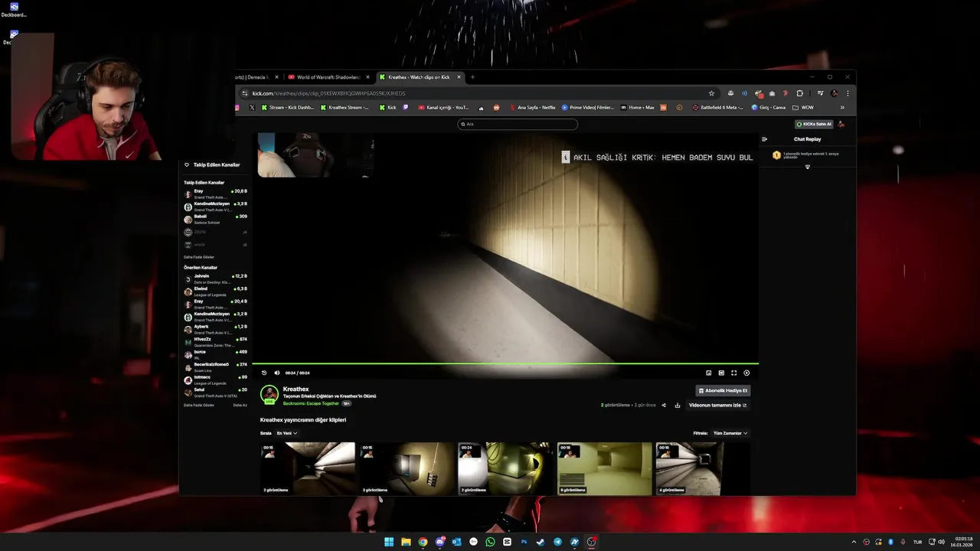
Task: Mute the clip volume speaker icon
Action: coord(277,373)
